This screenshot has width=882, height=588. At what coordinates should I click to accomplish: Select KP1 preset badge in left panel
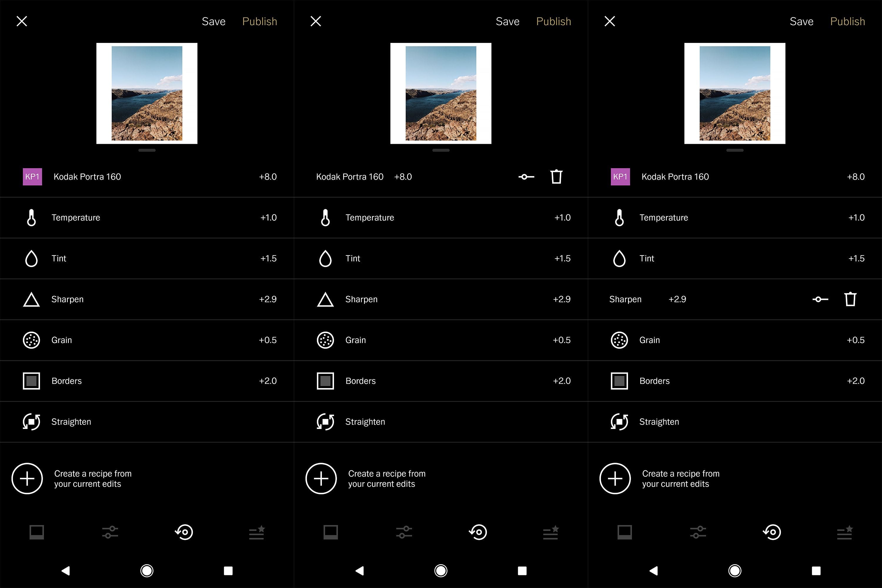pyautogui.click(x=32, y=177)
